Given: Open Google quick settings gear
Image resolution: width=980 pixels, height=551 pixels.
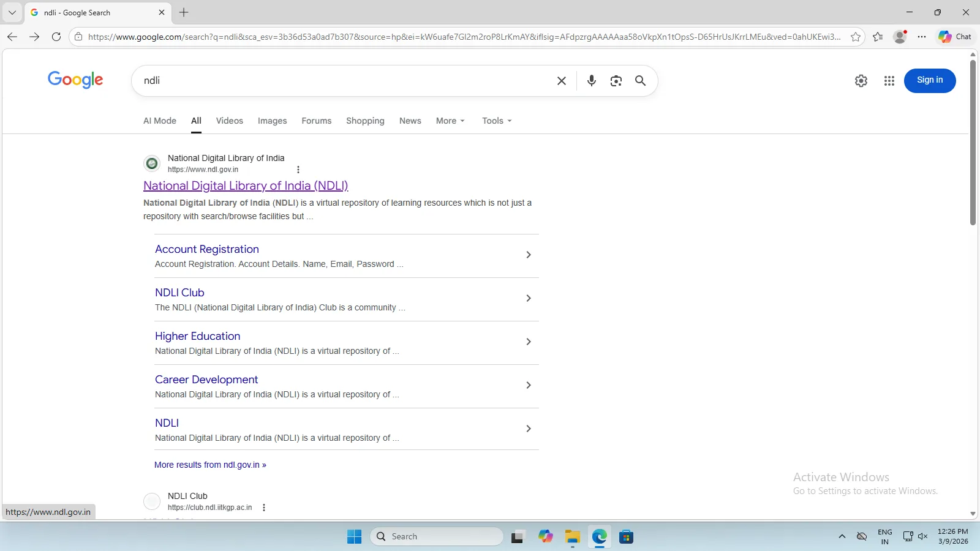Looking at the screenshot, I should pyautogui.click(x=861, y=81).
